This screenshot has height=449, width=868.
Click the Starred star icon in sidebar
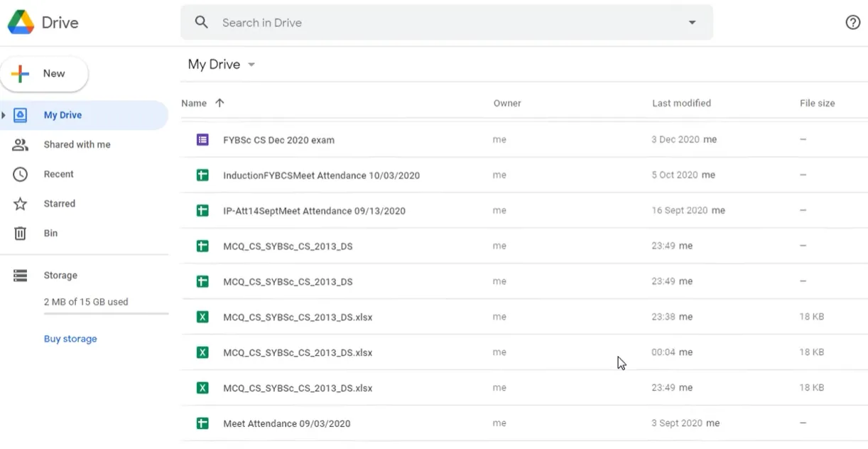tap(21, 204)
